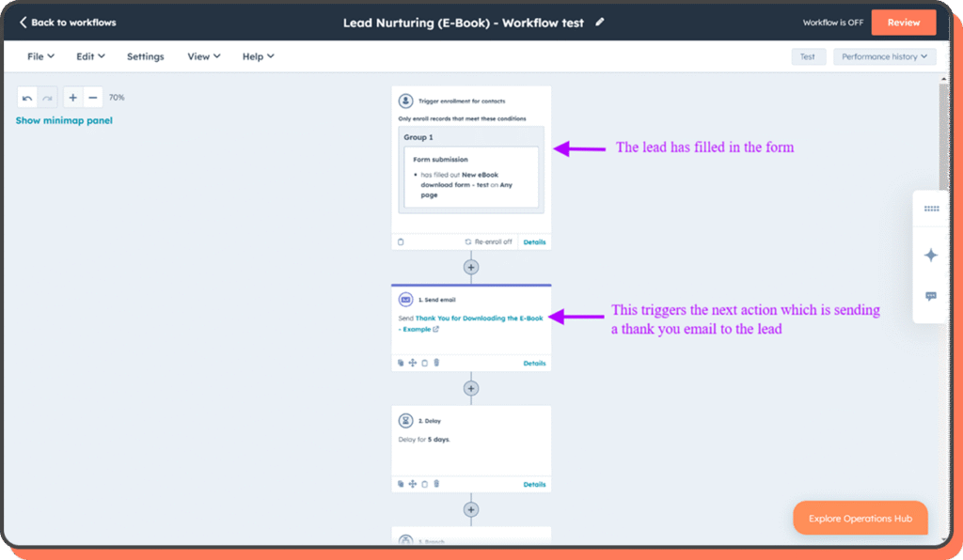Expand the Performance history dropdown
The image size is (963, 560).
tap(884, 56)
